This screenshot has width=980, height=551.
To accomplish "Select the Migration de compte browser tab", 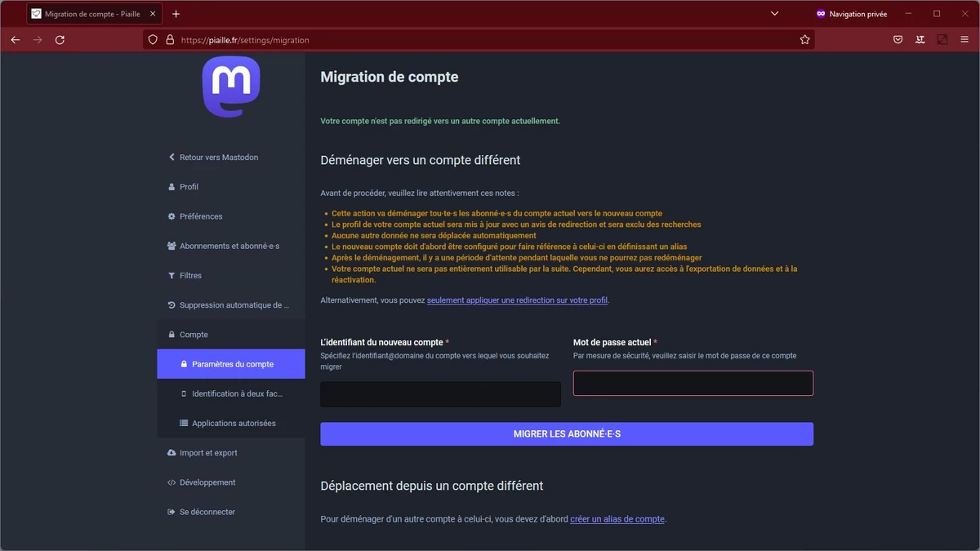I will [x=94, y=14].
